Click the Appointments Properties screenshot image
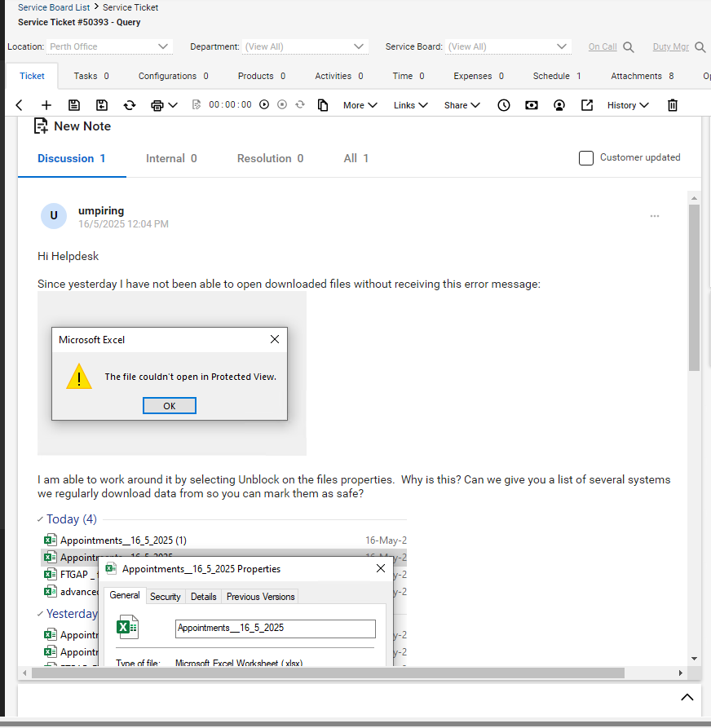This screenshot has width=711, height=728. point(222,589)
